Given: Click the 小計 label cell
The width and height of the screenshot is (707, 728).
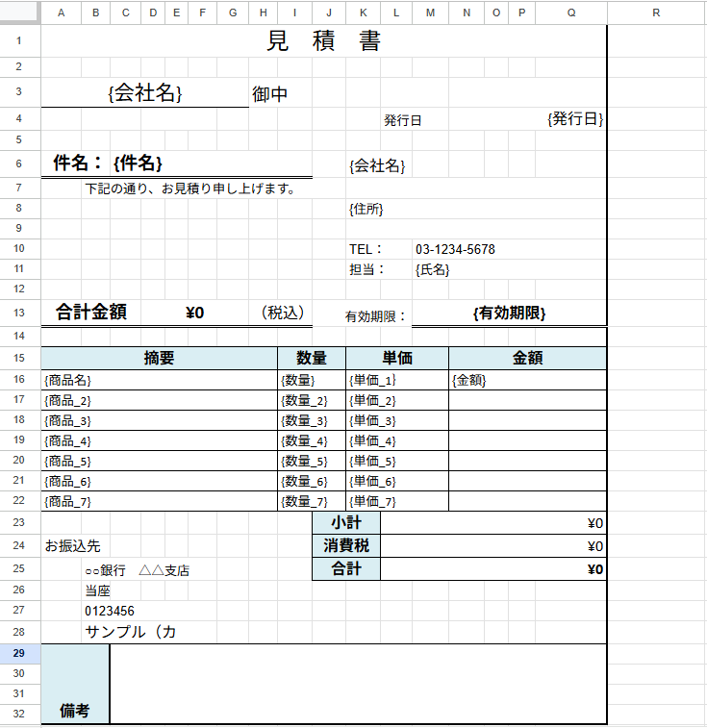Looking at the screenshot, I should click(x=346, y=523).
